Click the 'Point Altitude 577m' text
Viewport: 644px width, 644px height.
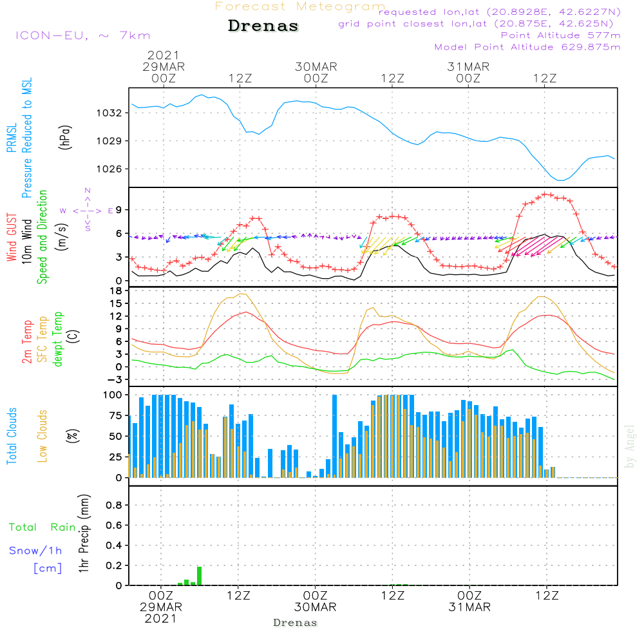click(x=560, y=35)
